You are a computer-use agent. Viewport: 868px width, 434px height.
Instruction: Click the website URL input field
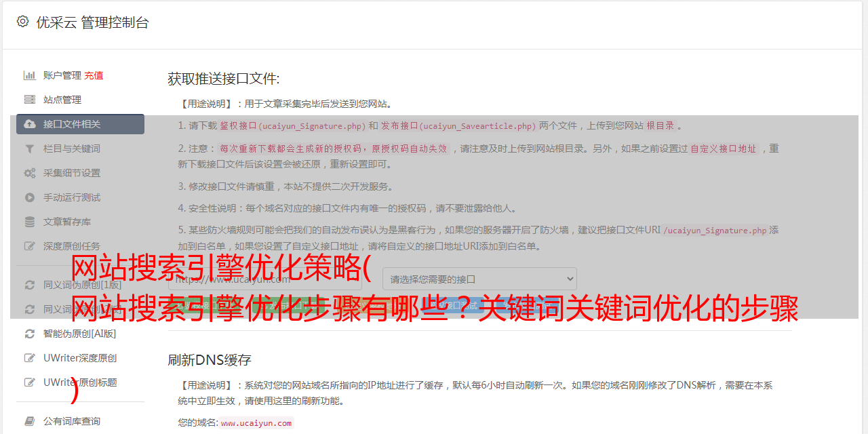[271, 279]
